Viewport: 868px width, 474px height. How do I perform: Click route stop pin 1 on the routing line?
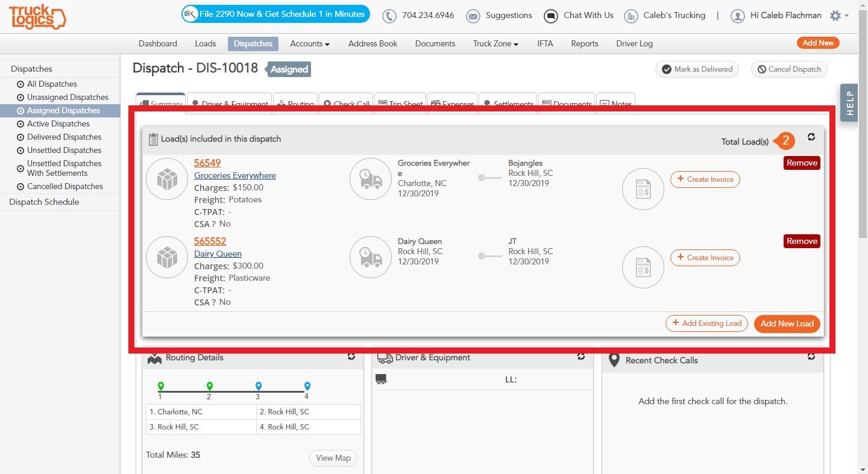point(160,386)
